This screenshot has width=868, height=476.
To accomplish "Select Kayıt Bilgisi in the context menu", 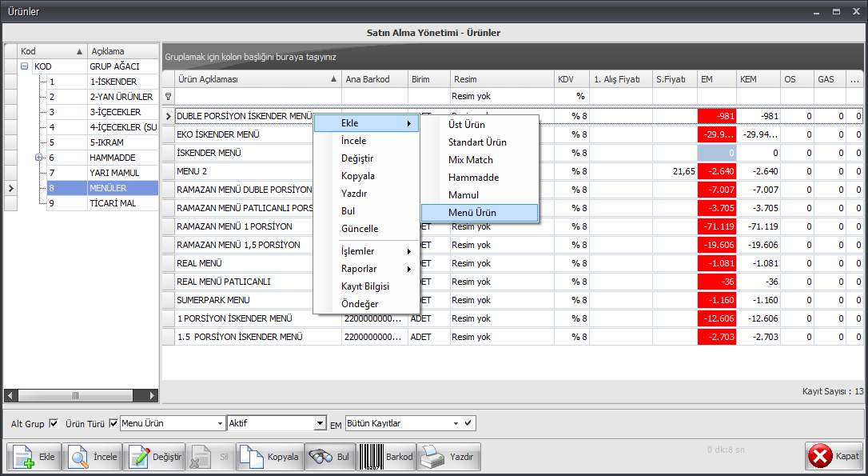I will click(367, 286).
